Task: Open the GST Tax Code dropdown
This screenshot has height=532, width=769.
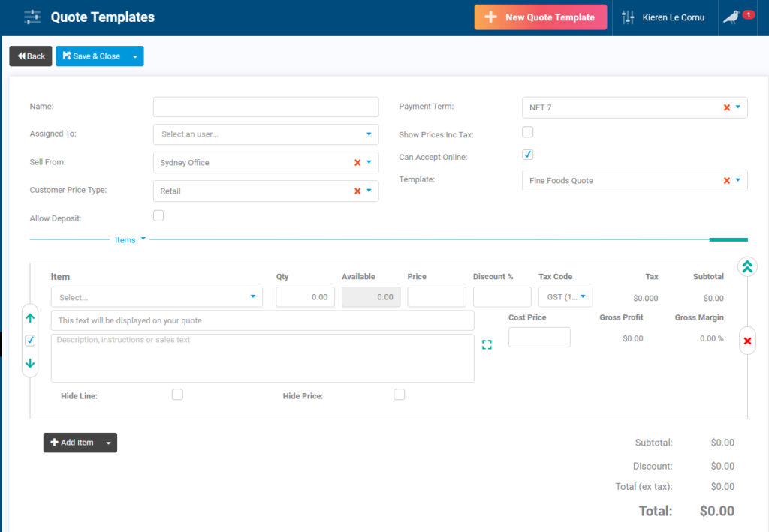Action: click(x=565, y=296)
